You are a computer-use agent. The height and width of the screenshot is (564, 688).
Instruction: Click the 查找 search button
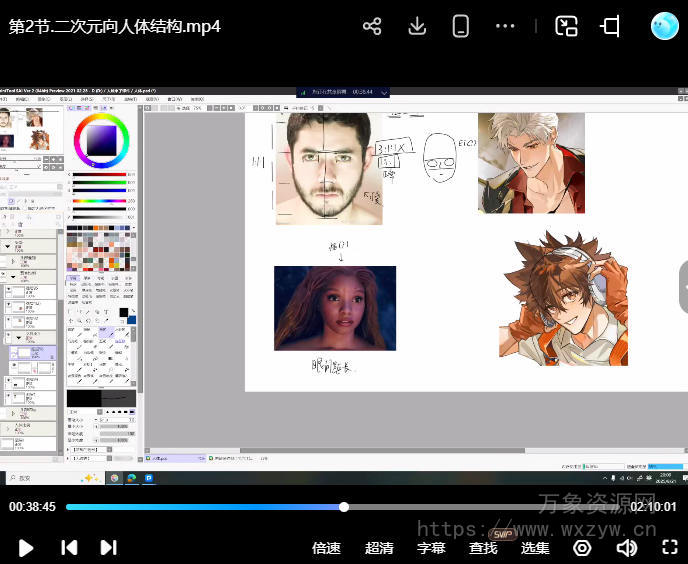click(x=483, y=548)
